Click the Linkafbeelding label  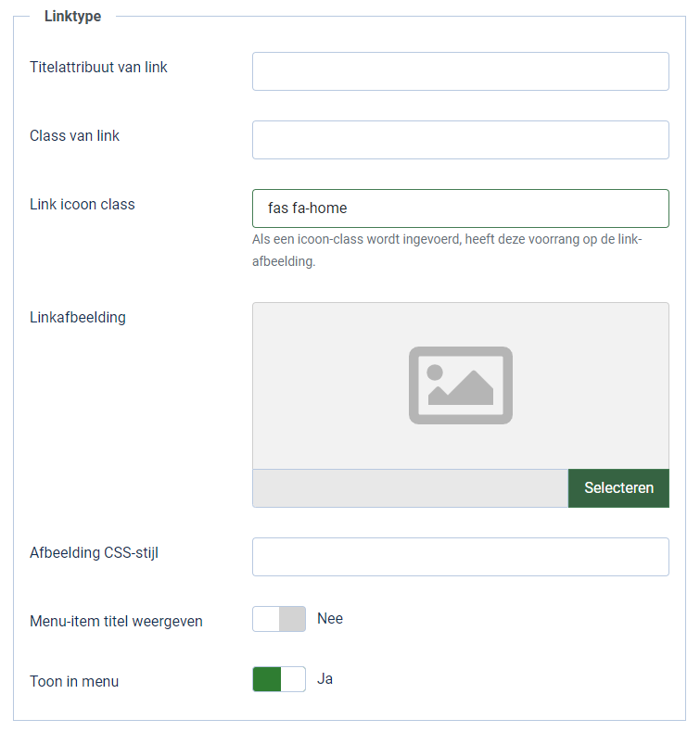(78, 317)
